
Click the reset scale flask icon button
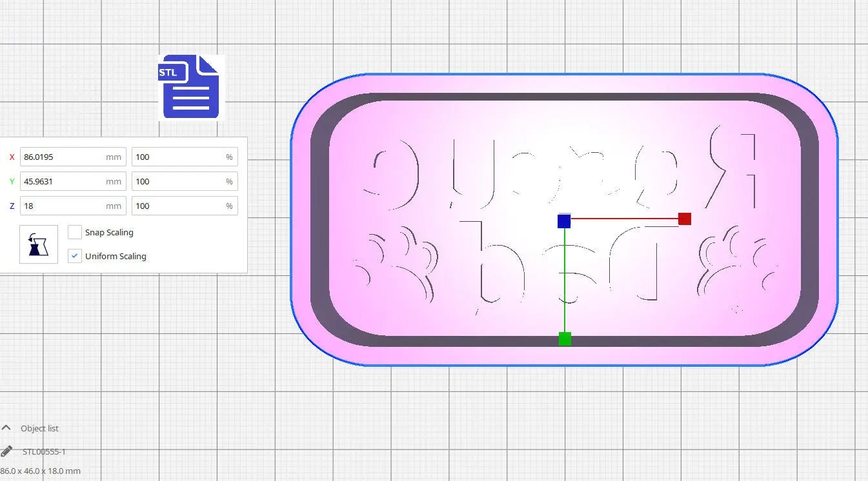pos(39,244)
